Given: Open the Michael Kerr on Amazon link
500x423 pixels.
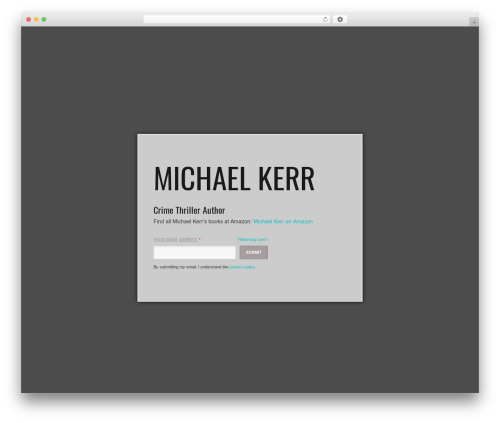Looking at the screenshot, I should tap(283, 221).
